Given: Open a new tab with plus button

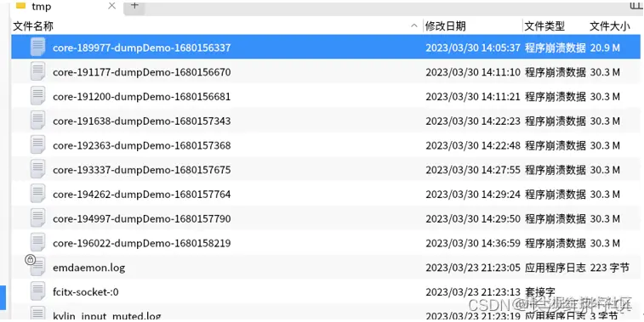Looking at the screenshot, I should click(134, 6).
